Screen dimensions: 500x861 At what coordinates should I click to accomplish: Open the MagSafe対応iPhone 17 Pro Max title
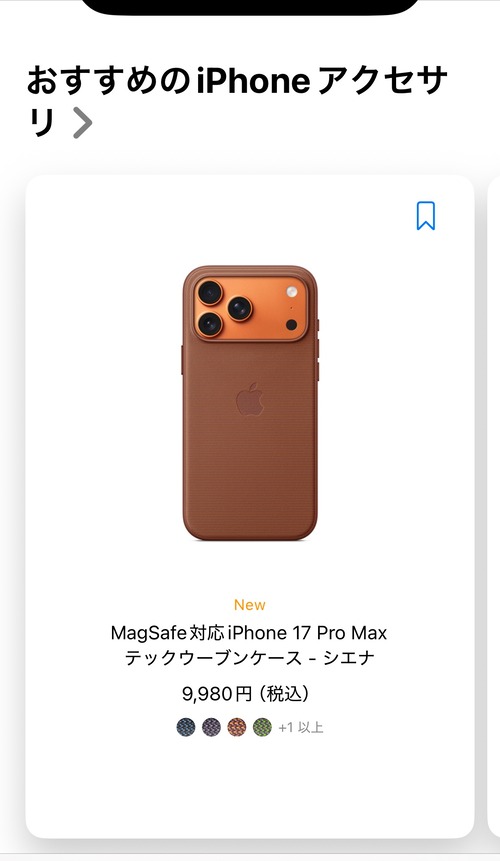click(249, 633)
